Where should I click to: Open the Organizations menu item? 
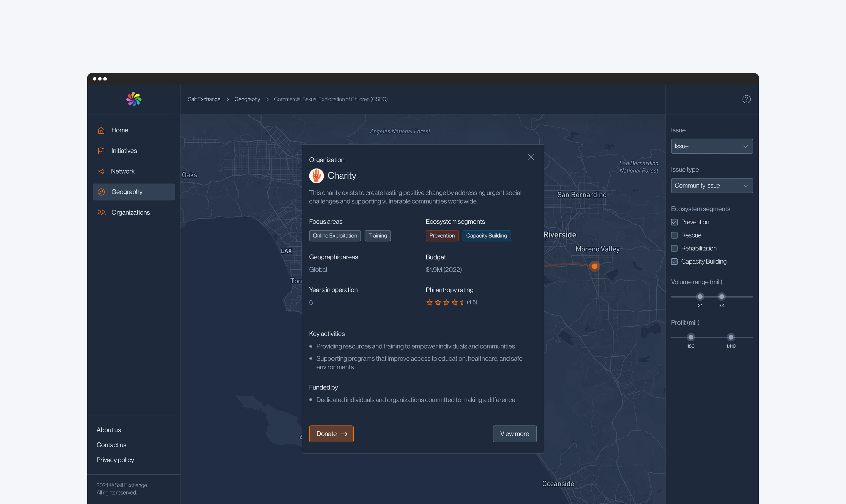pos(130,213)
